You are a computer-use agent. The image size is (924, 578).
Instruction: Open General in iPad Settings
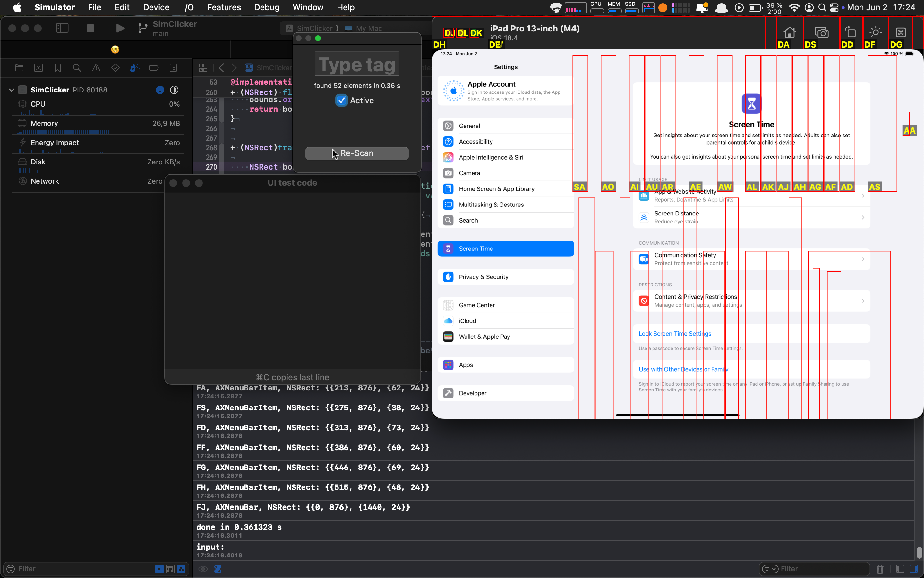[506, 126]
